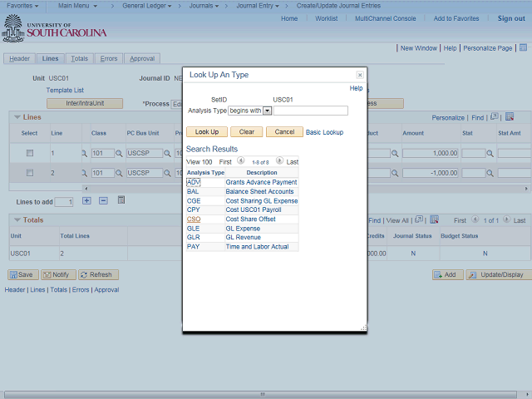The width and height of the screenshot is (532, 399).
Task: Download Lines grid to spreadsheet icon
Action: pos(510,116)
